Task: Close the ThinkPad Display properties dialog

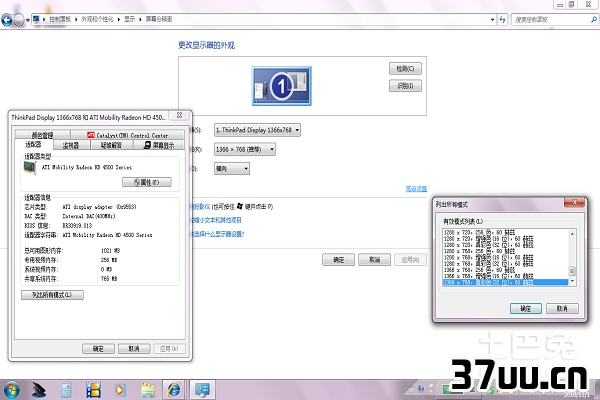Action: click(x=179, y=115)
